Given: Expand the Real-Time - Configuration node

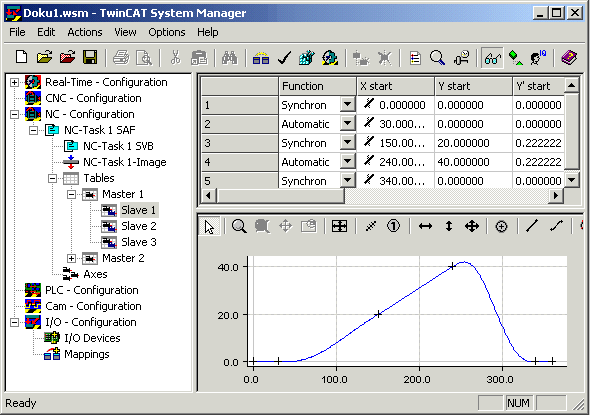Looking at the screenshot, I should click(x=14, y=82).
